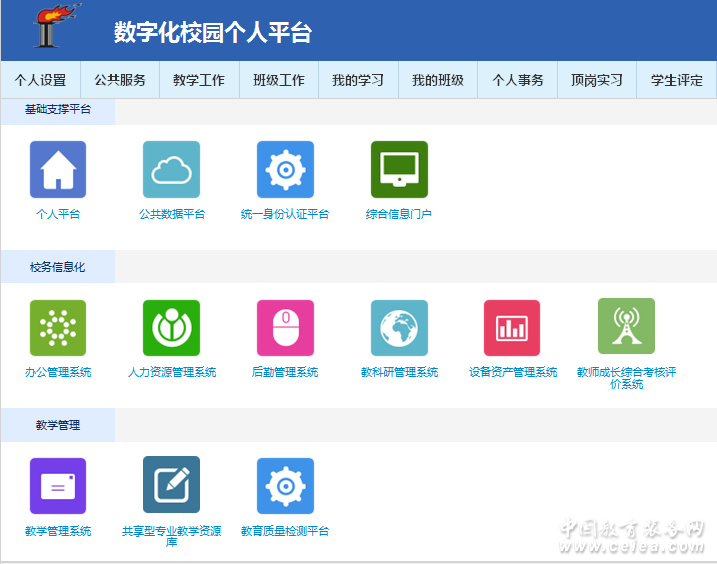Open the 教育质量检测平台 gear icon
717x564 pixels.
tap(285, 486)
